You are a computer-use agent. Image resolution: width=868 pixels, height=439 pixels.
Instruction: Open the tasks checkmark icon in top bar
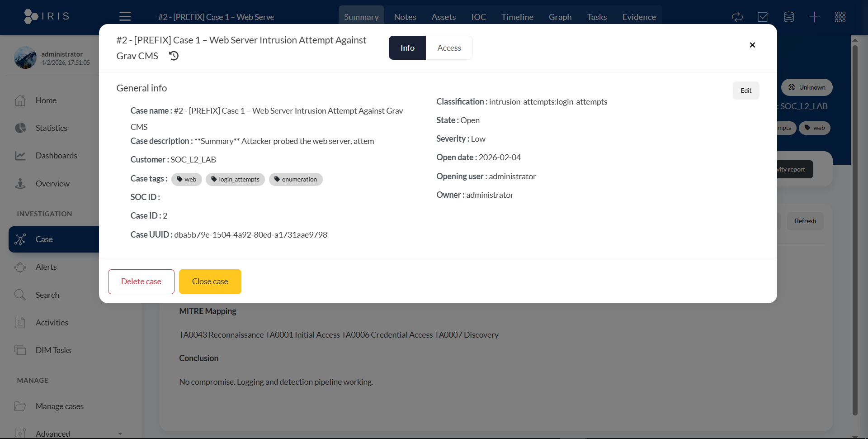coord(763,17)
